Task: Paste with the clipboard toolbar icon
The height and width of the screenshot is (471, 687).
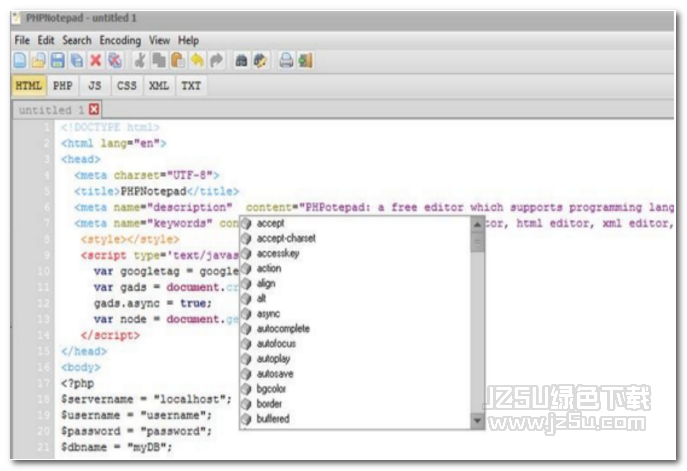Action: [x=177, y=60]
